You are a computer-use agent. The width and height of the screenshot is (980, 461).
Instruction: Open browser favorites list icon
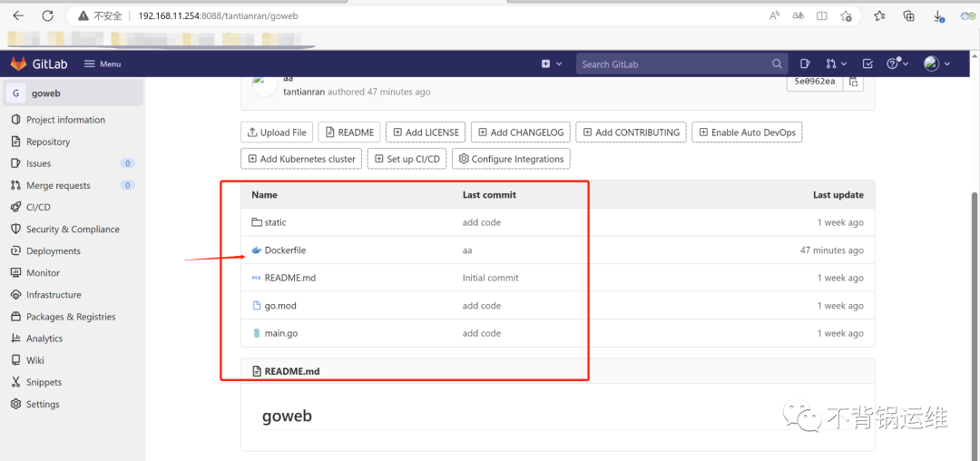tap(879, 16)
